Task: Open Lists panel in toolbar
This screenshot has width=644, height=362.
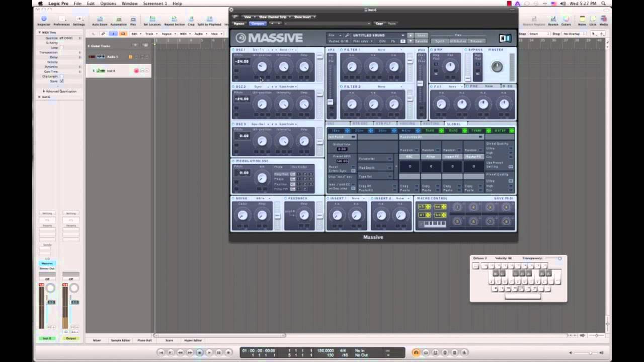Action: (592, 21)
